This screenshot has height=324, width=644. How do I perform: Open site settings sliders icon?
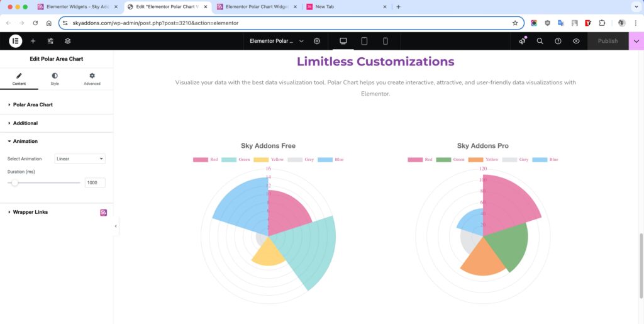click(x=50, y=41)
